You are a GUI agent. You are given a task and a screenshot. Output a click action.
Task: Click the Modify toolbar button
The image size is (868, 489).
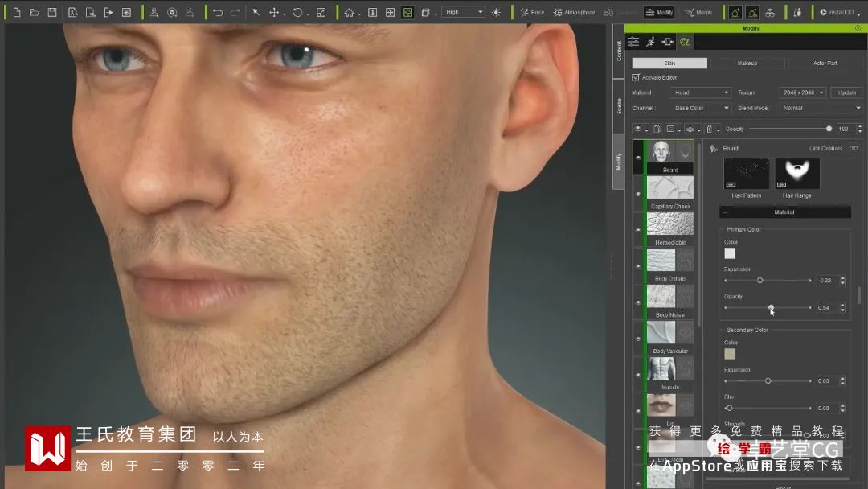(659, 12)
